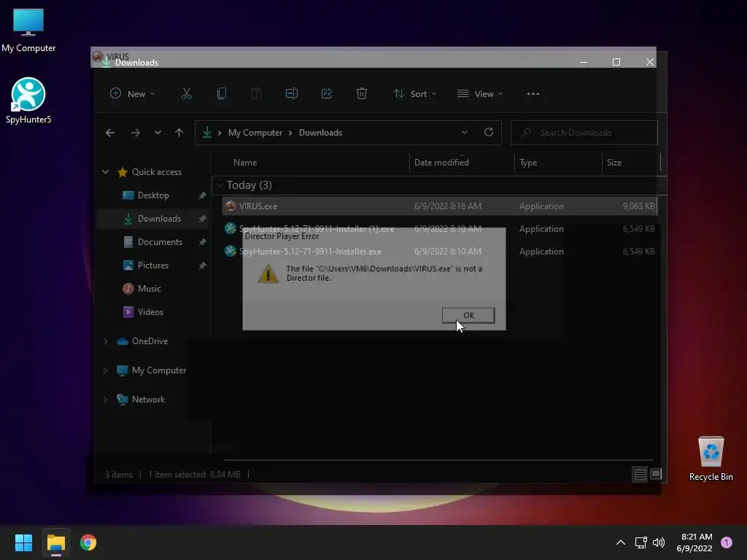747x560 pixels.
Task: Sort by the Size column header
Action: click(x=614, y=163)
